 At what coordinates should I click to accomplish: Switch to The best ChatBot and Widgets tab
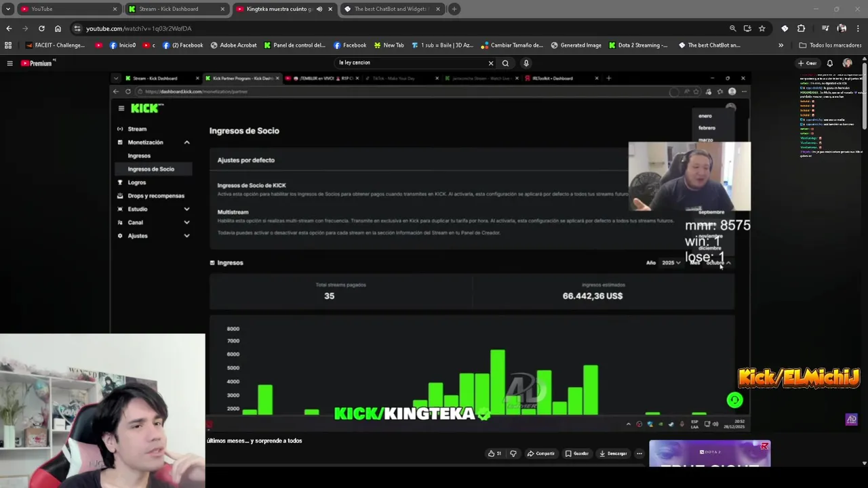click(391, 9)
